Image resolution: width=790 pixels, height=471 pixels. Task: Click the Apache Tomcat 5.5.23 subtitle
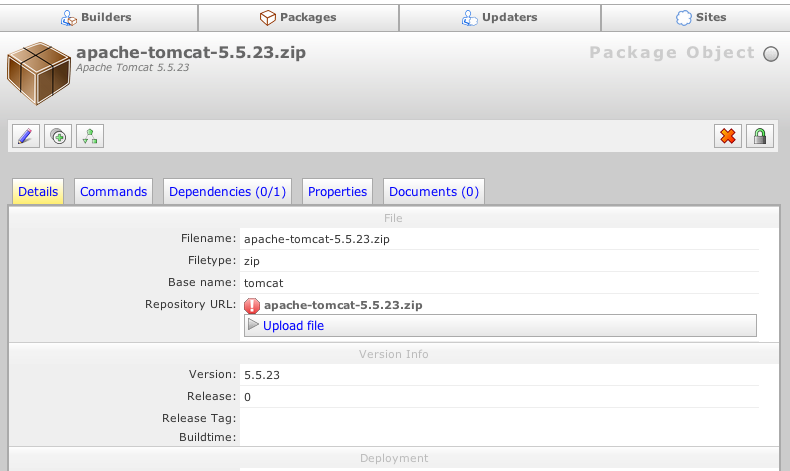pos(133,68)
